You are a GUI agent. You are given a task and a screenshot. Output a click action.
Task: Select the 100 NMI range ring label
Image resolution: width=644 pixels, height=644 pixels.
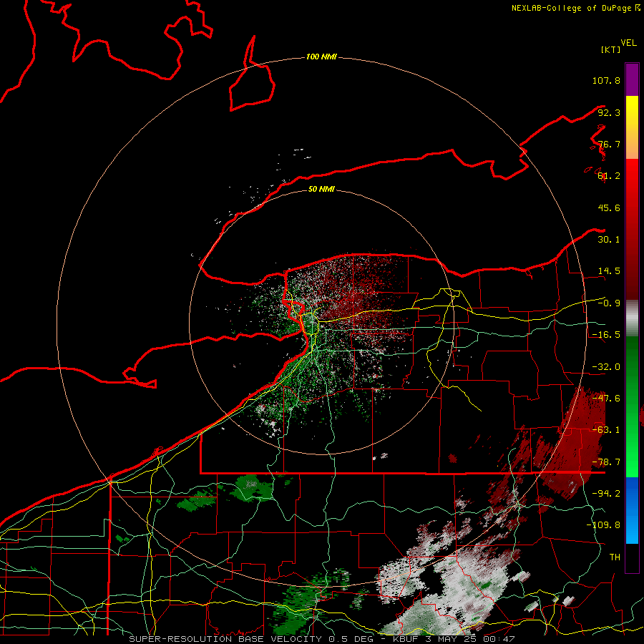pyautogui.click(x=321, y=57)
